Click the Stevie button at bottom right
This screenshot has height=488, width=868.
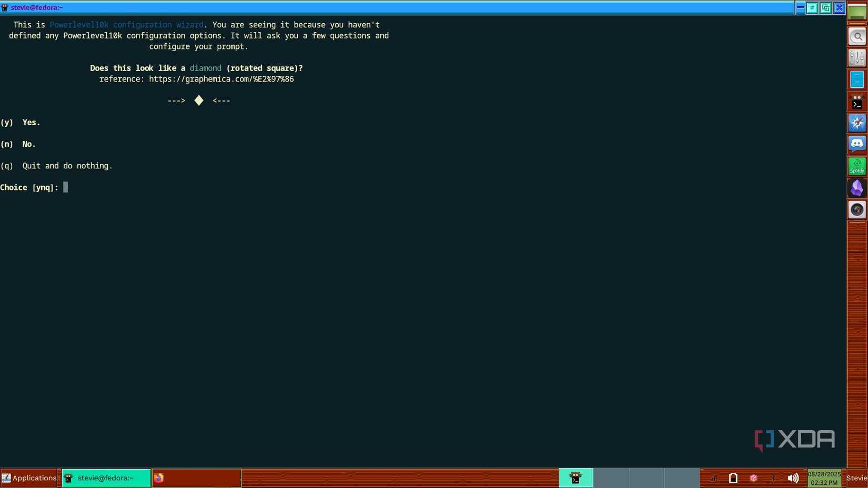(856, 478)
